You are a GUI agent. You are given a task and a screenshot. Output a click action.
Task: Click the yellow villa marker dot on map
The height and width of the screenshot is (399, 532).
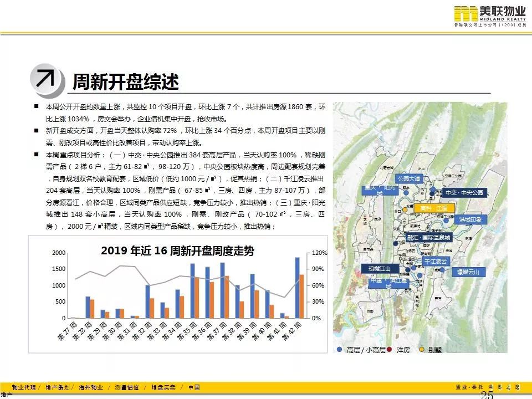[x=405, y=209]
